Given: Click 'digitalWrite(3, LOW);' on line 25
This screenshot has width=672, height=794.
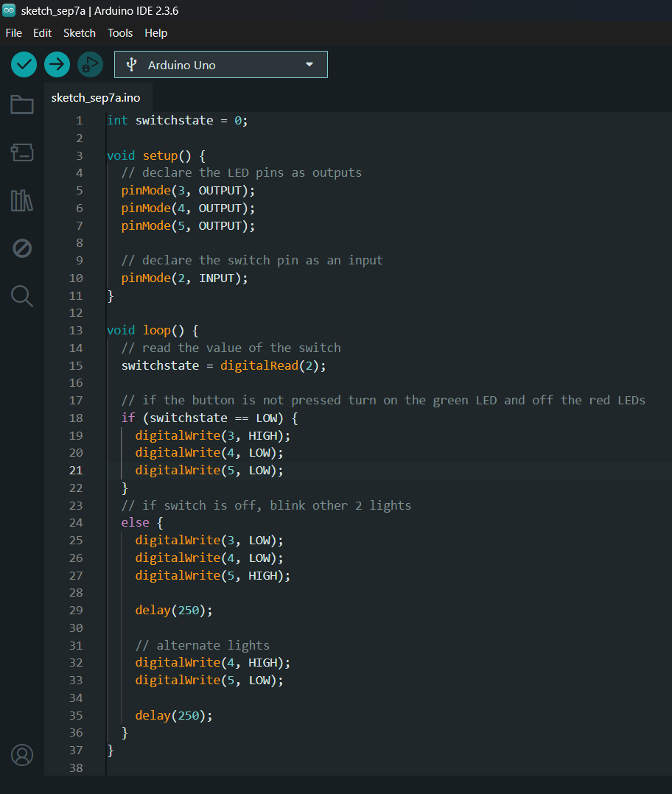Looking at the screenshot, I should [209, 541].
